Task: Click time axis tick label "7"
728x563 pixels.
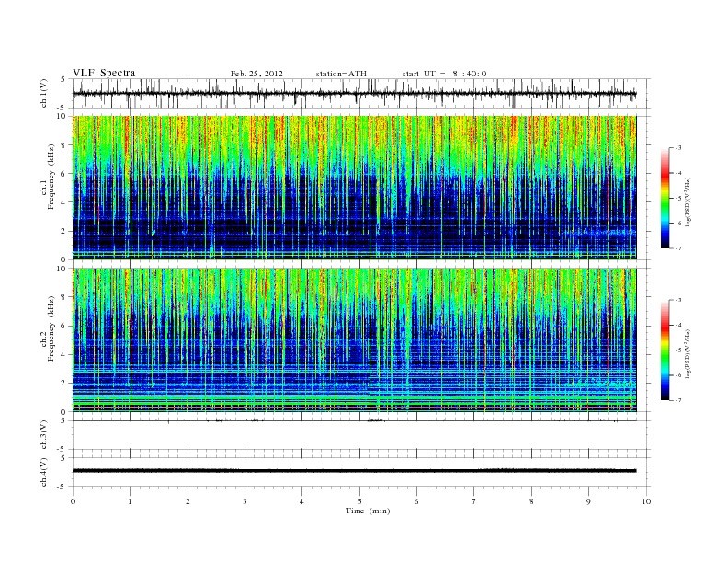Action: [473, 501]
